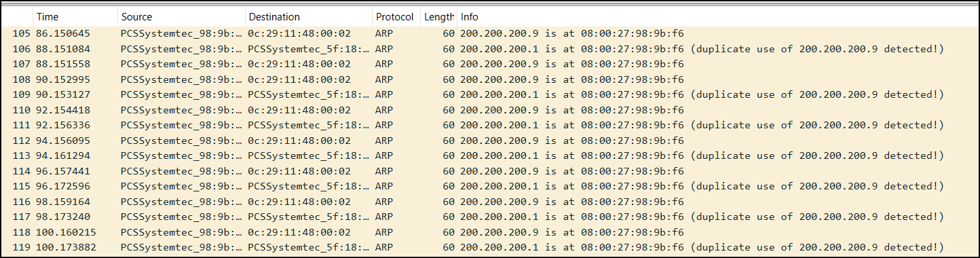Select packet number 105

pos(490,33)
